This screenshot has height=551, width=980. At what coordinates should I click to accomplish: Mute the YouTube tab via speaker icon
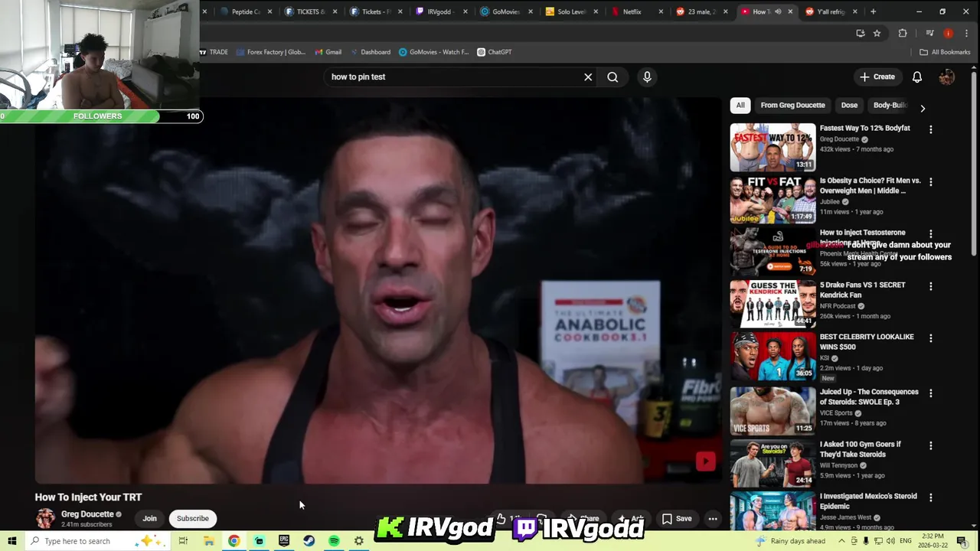778,11
